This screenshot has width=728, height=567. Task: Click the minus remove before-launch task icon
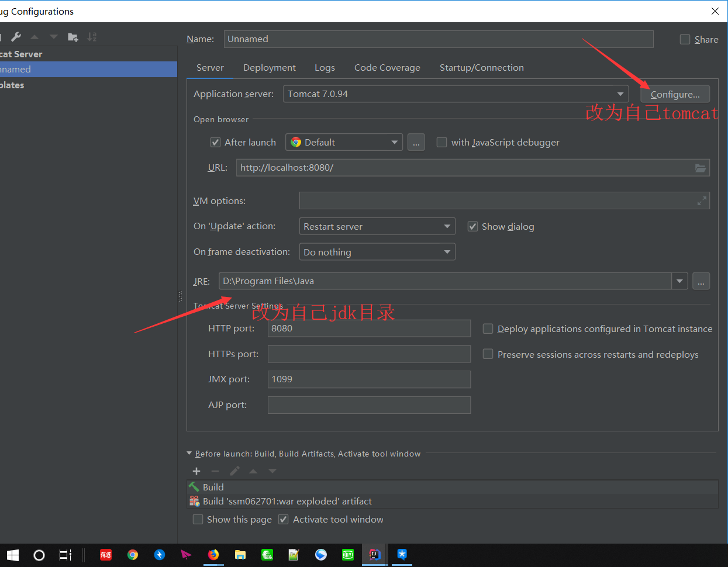(x=215, y=471)
